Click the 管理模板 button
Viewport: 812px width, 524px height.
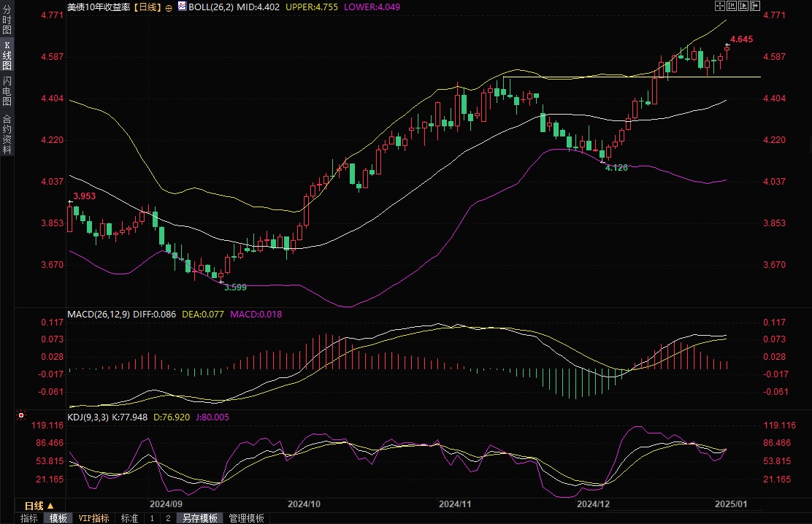click(247, 518)
